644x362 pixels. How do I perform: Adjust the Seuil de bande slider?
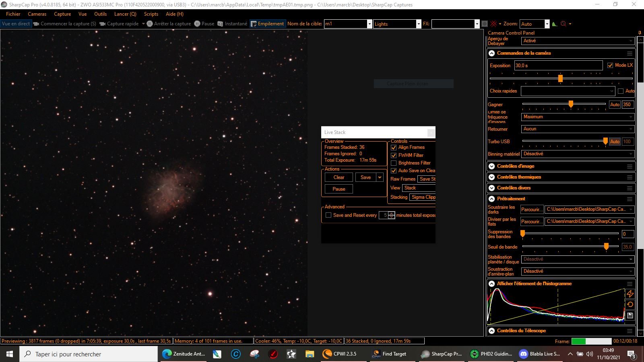606,247
